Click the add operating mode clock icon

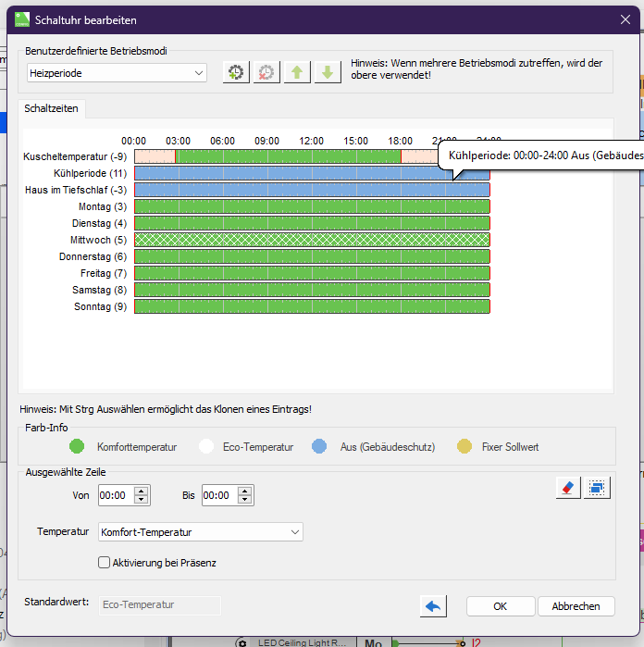tap(237, 72)
